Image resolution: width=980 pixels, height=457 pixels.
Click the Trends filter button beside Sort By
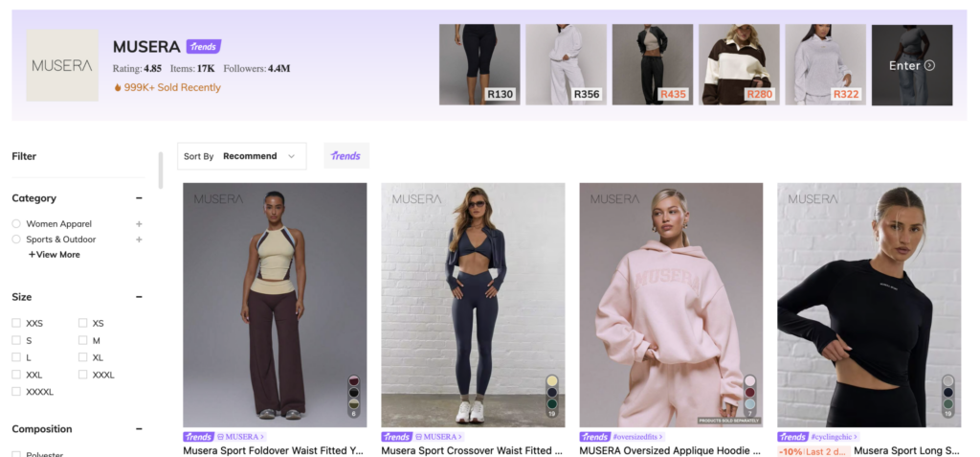coord(346,156)
